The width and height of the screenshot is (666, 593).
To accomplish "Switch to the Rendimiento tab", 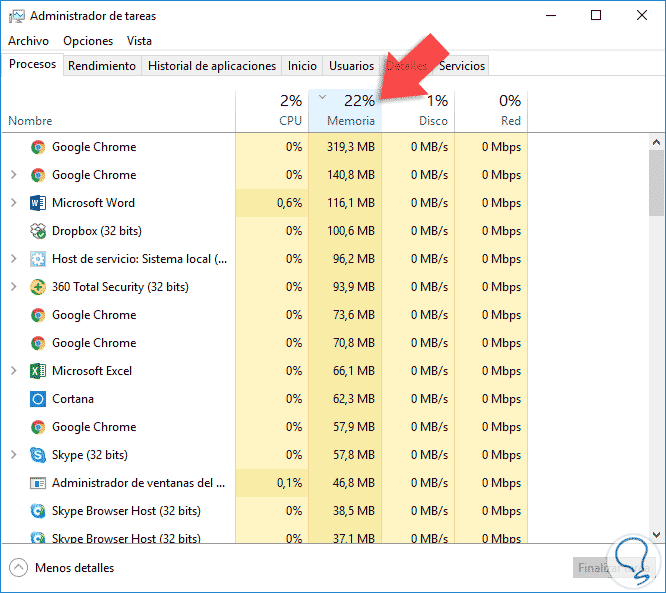I will tap(102, 66).
